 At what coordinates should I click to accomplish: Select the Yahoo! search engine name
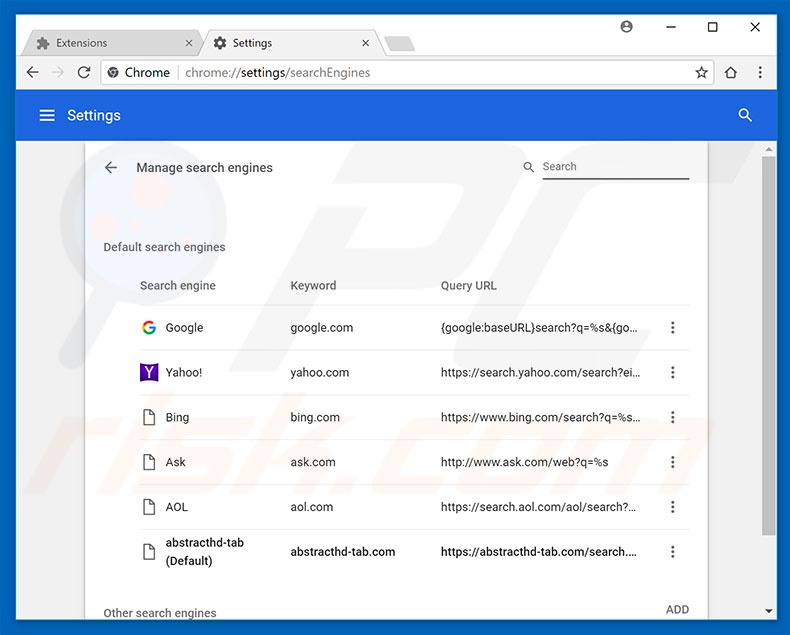click(184, 372)
